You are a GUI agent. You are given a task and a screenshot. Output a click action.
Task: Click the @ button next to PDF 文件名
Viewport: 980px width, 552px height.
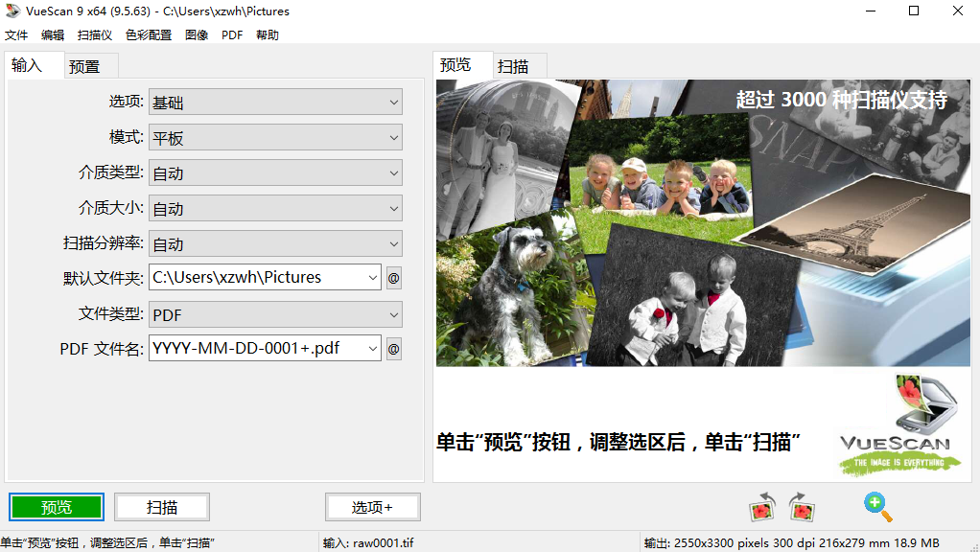[x=392, y=348]
